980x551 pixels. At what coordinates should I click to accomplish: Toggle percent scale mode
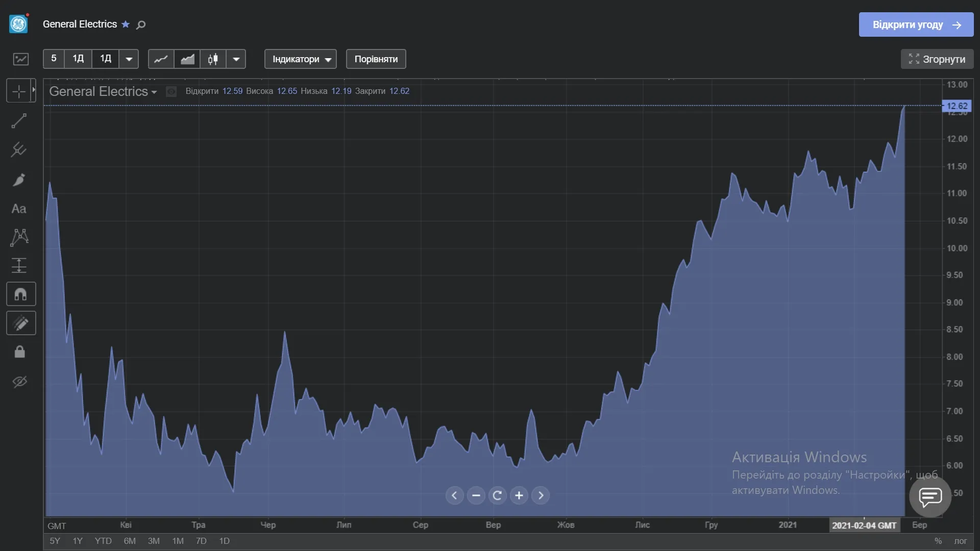pos(938,541)
